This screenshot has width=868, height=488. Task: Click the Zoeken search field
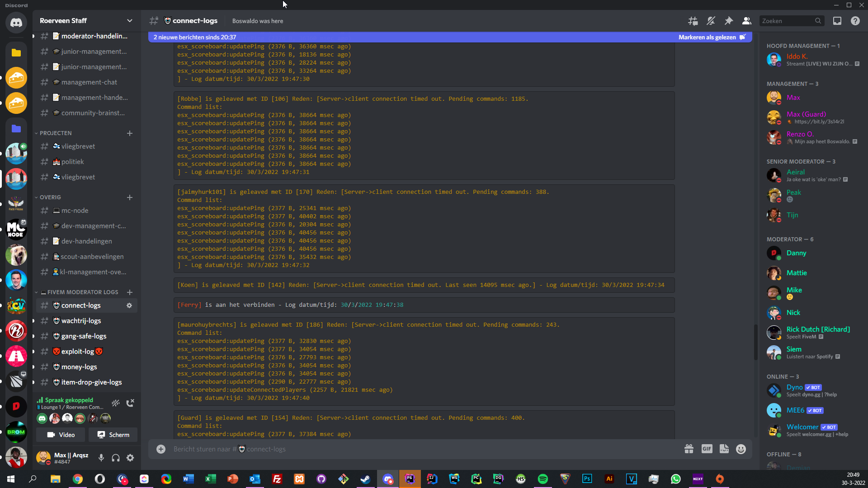click(x=788, y=21)
